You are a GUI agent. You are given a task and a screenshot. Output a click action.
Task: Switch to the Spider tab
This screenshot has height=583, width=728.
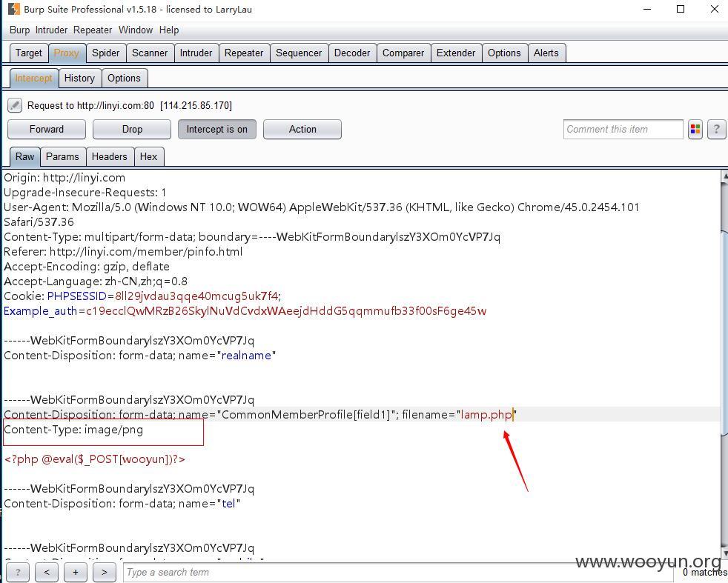click(106, 53)
